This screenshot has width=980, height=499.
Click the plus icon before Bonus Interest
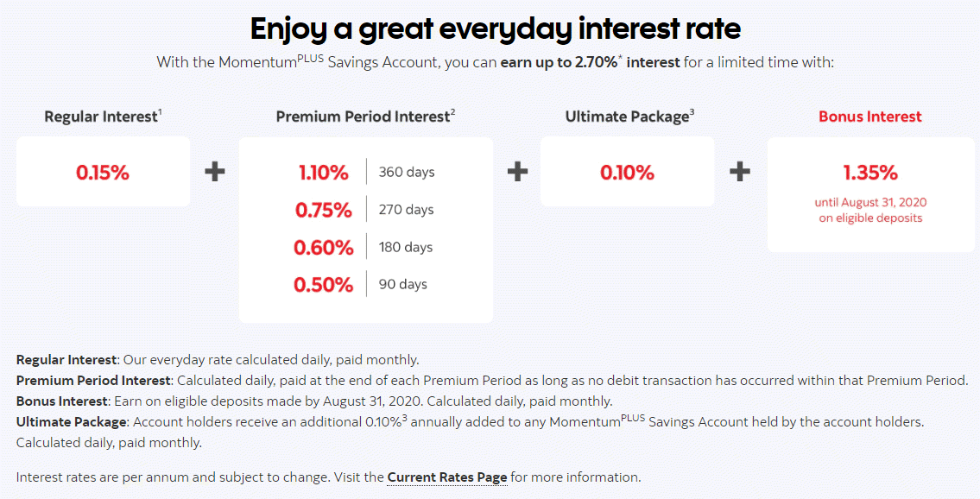point(740,171)
